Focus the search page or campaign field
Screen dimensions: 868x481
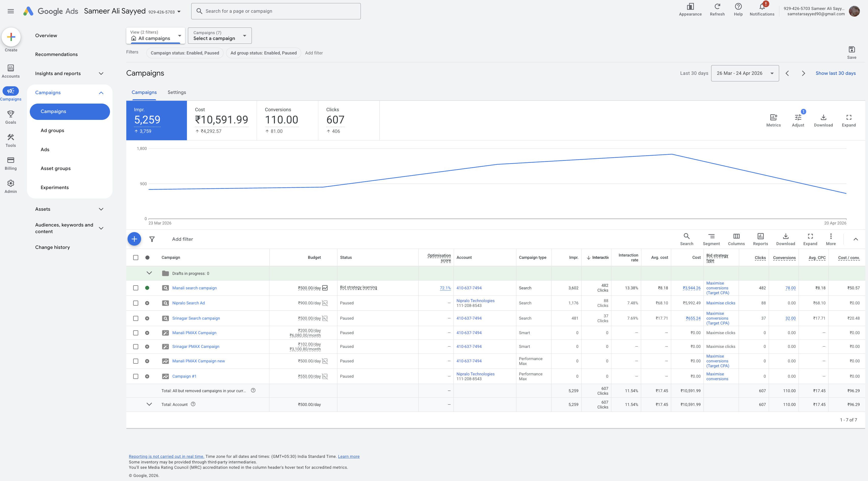point(276,11)
